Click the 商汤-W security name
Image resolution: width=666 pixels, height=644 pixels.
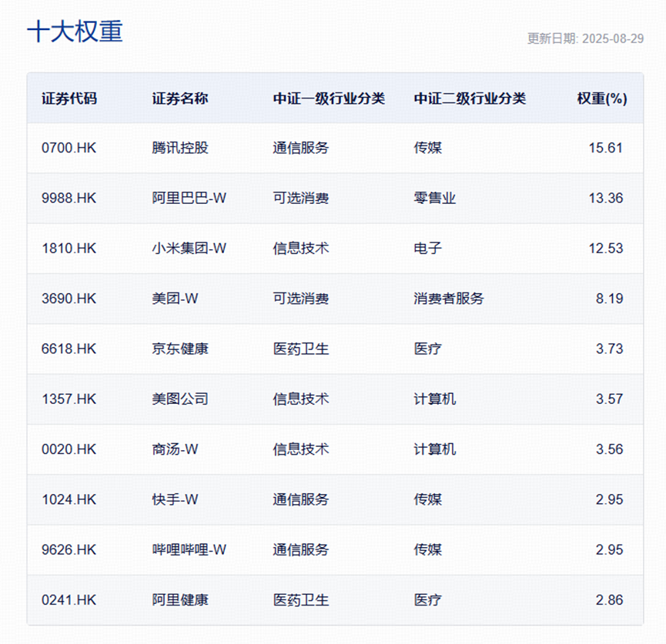tap(175, 449)
